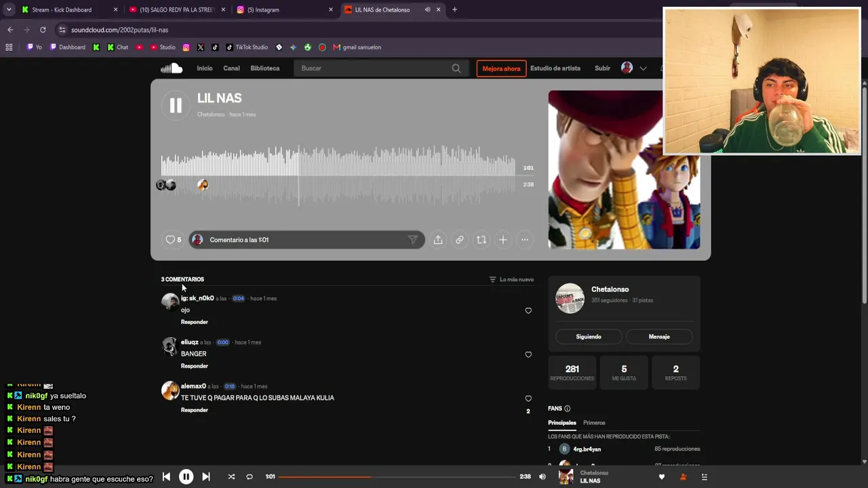Viewport: 868px width, 488px height.
Task: Skip to the previous track in the player bar
Action: [166, 476]
